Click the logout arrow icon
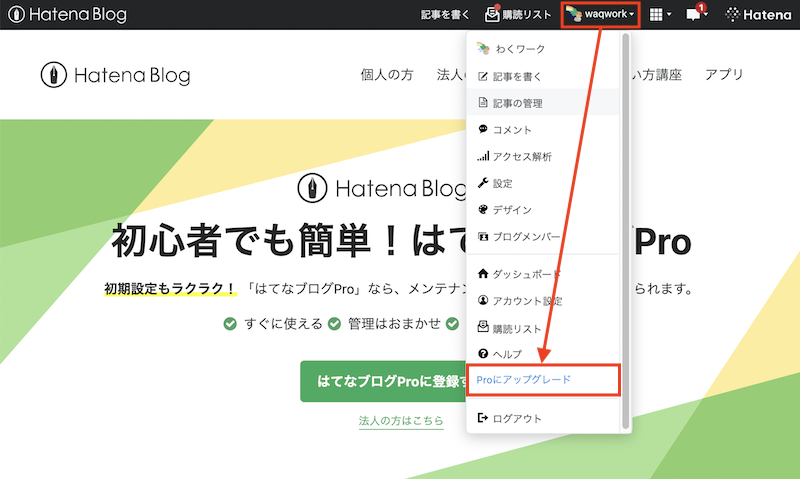 (x=483, y=418)
